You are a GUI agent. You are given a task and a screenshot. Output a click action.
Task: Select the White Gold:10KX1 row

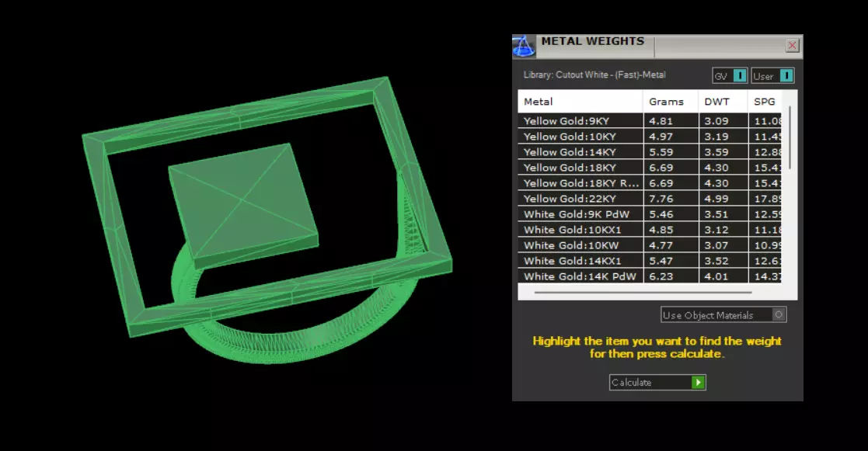650,229
